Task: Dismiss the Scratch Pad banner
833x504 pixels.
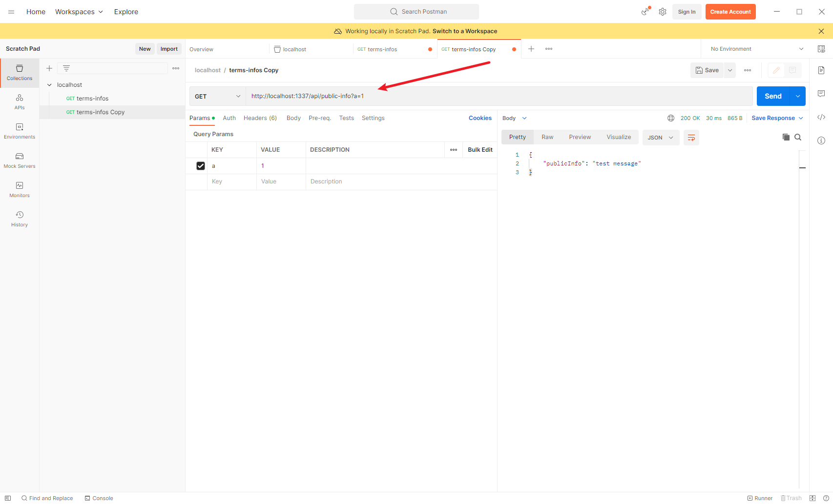Action: pos(821,31)
